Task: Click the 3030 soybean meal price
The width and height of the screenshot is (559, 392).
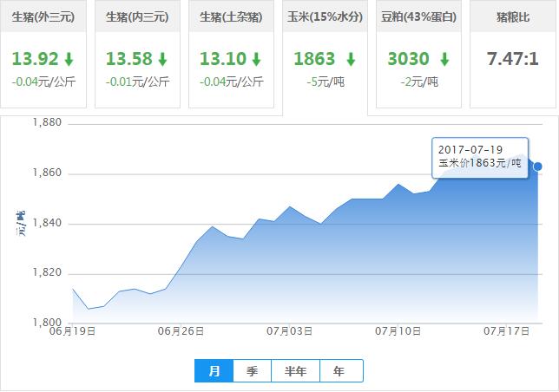Action: [x=409, y=59]
